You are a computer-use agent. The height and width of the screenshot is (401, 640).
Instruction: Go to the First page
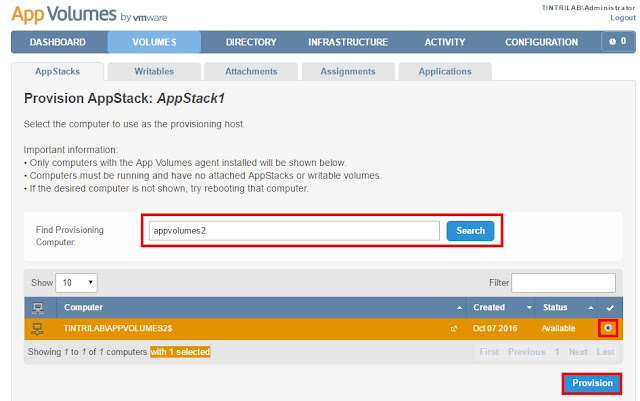tap(489, 352)
